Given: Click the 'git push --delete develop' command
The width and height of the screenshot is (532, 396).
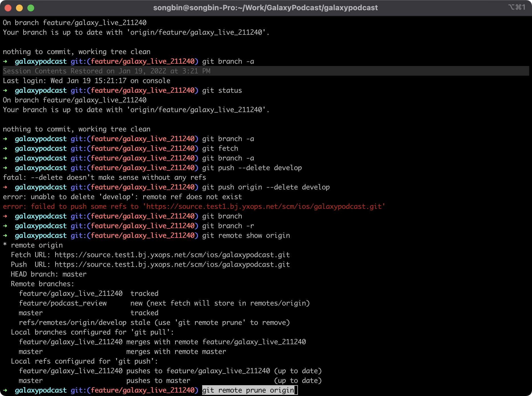Looking at the screenshot, I should coord(252,168).
